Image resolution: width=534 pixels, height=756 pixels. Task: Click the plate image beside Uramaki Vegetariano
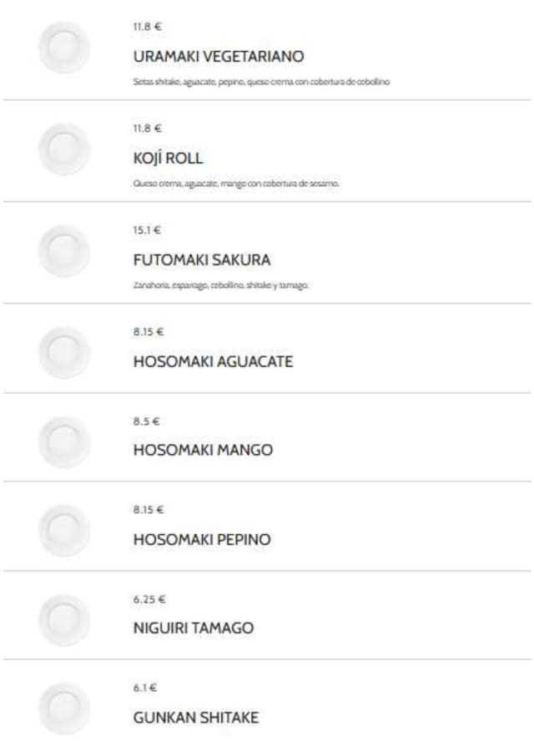click(63, 48)
